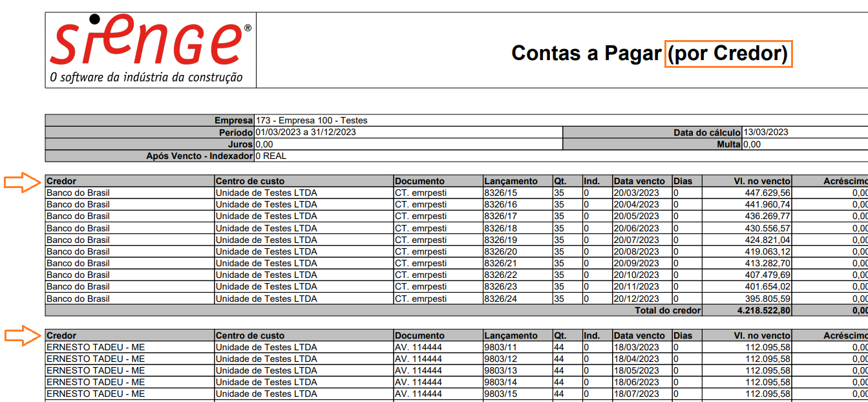Click lançamento 8326/16

pyautogui.click(x=501, y=204)
